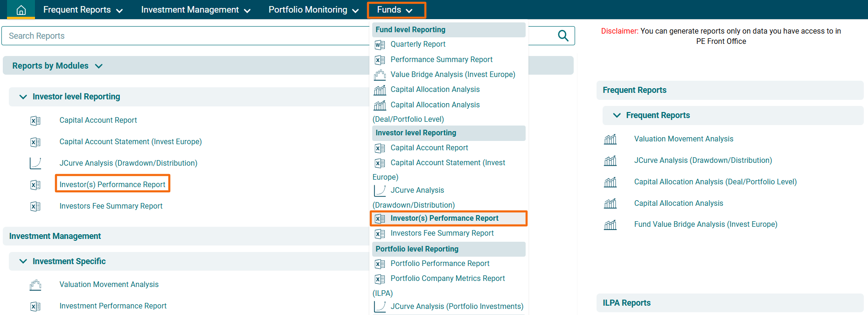Image resolution: width=868 pixels, height=315 pixels.
Task: Click chart icon beside Value Bridge Analysis menu item
Action: pos(380,75)
